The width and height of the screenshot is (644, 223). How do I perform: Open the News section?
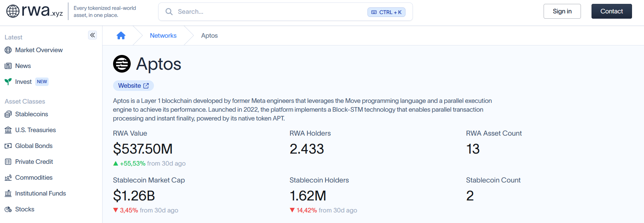23,66
